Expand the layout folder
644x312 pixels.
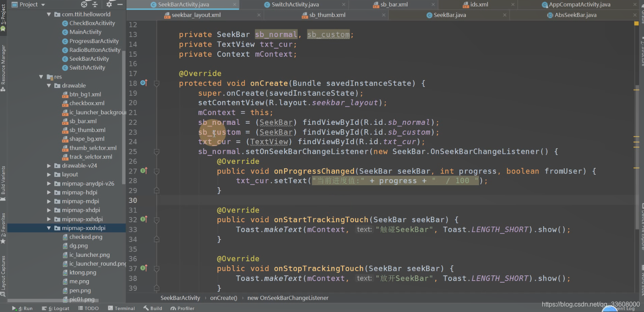pos(49,174)
